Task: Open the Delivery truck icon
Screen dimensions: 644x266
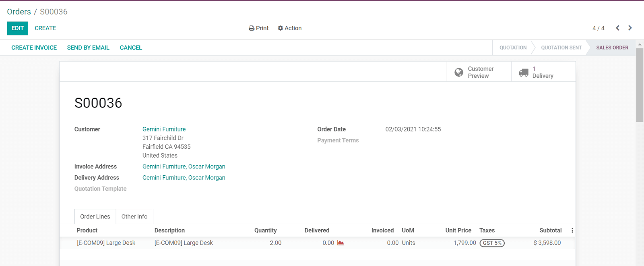Action: (523, 72)
